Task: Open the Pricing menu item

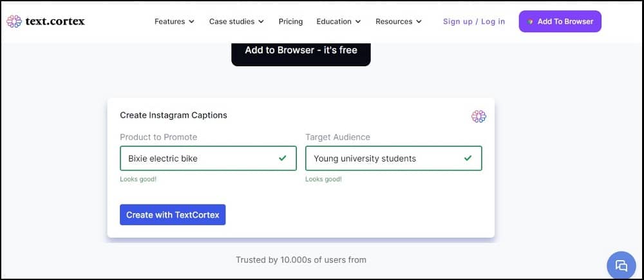Action: pyautogui.click(x=290, y=21)
